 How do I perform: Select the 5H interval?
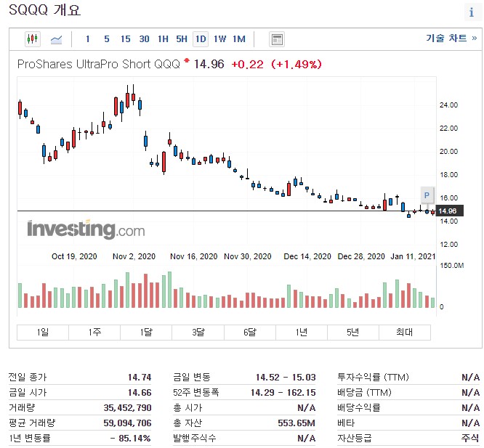point(182,39)
